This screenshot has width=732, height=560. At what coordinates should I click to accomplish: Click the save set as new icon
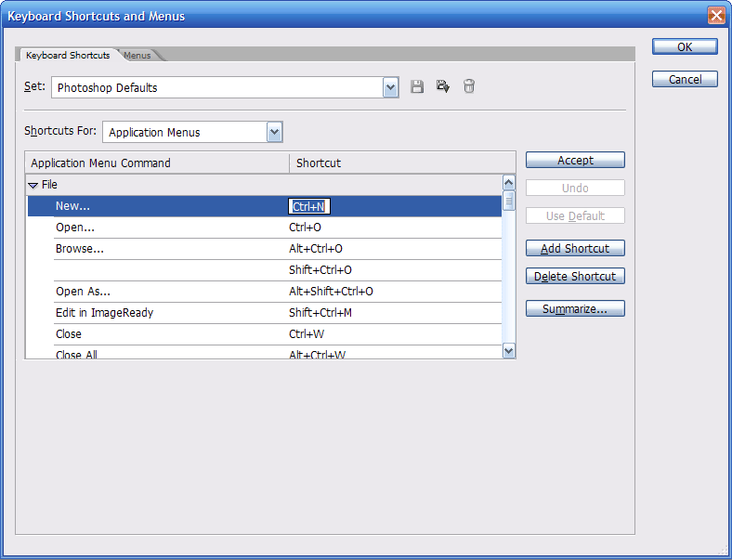(443, 86)
